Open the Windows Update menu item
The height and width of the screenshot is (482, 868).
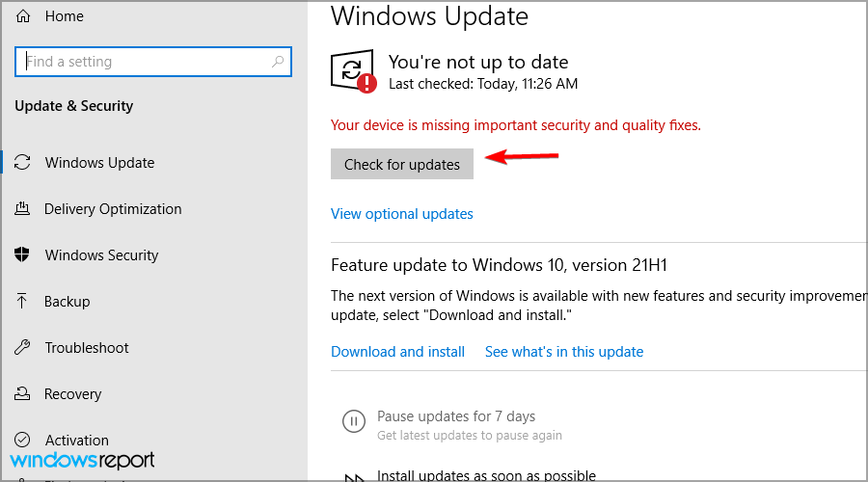point(99,163)
